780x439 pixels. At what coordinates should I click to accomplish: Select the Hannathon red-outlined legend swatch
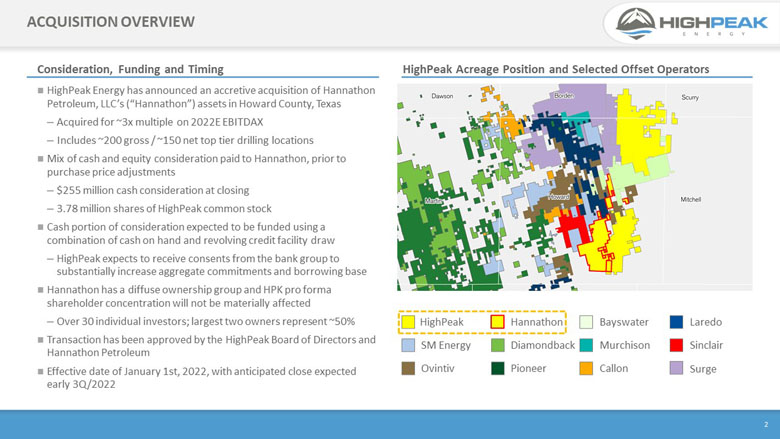[497, 322]
